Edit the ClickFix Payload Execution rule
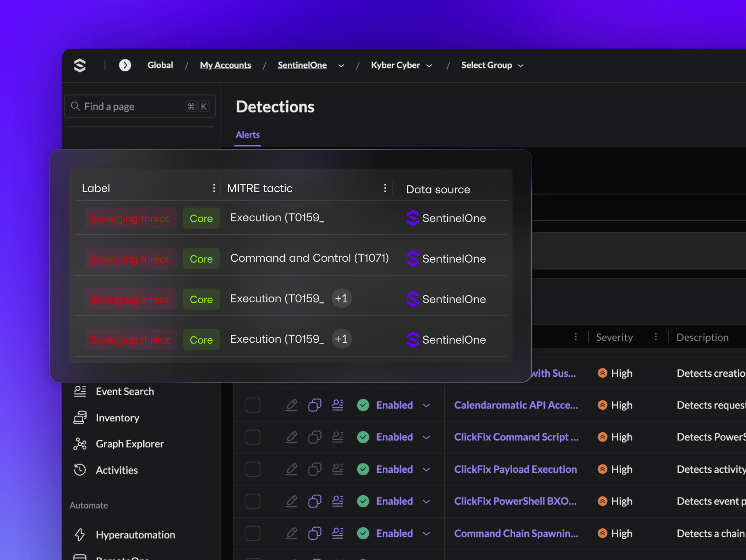Image resolution: width=746 pixels, height=560 pixels. point(291,469)
